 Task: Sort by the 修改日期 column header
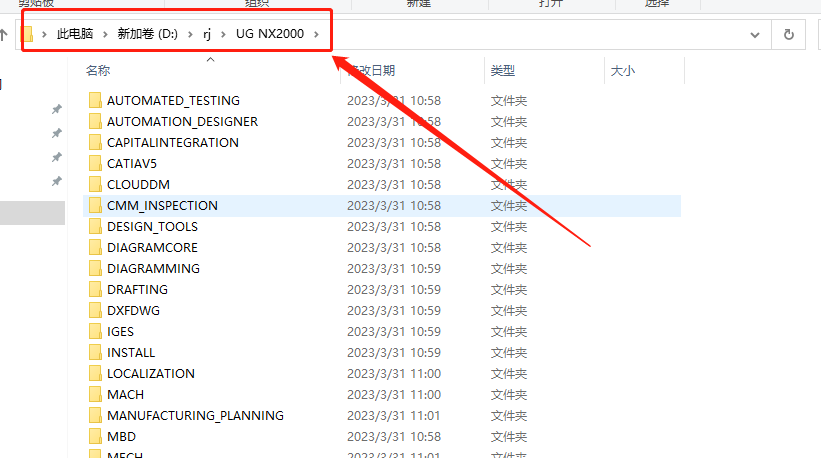point(371,71)
